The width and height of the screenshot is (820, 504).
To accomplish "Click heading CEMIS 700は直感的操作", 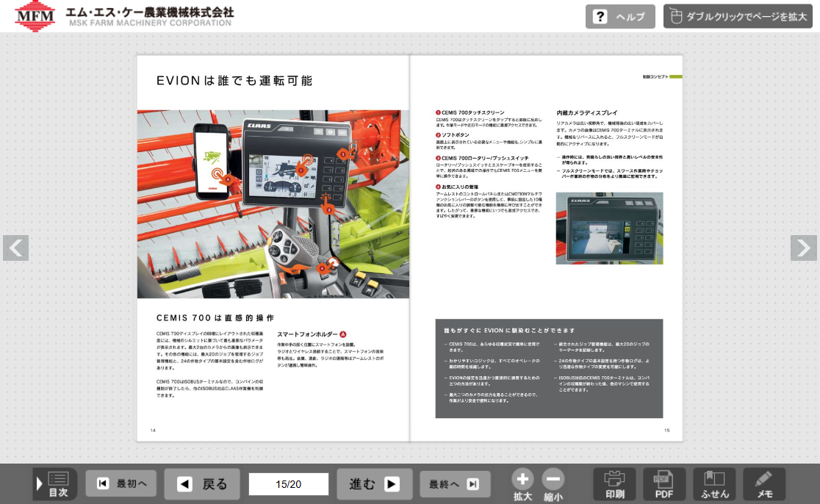I will click(215, 318).
